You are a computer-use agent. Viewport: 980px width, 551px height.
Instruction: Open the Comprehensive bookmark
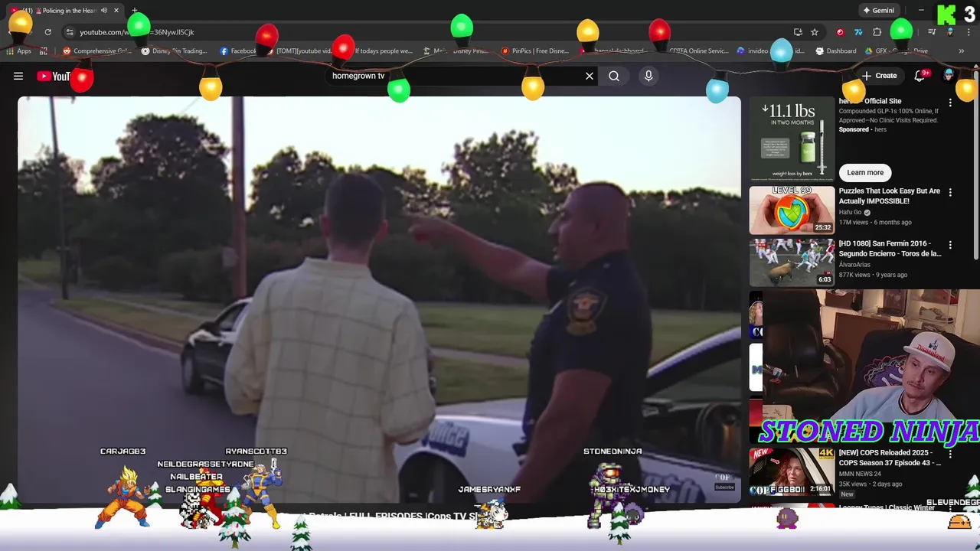click(x=97, y=51)
